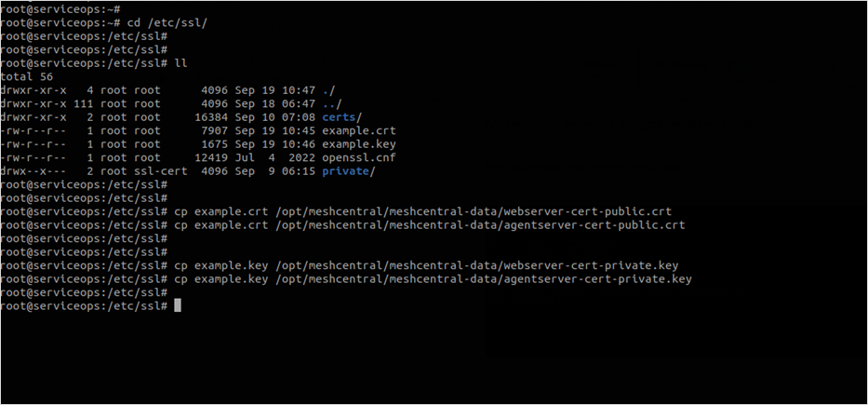The image size is (868, 405).
Task: Click the 16384 size of certs directory
Action: coord(212,118)
